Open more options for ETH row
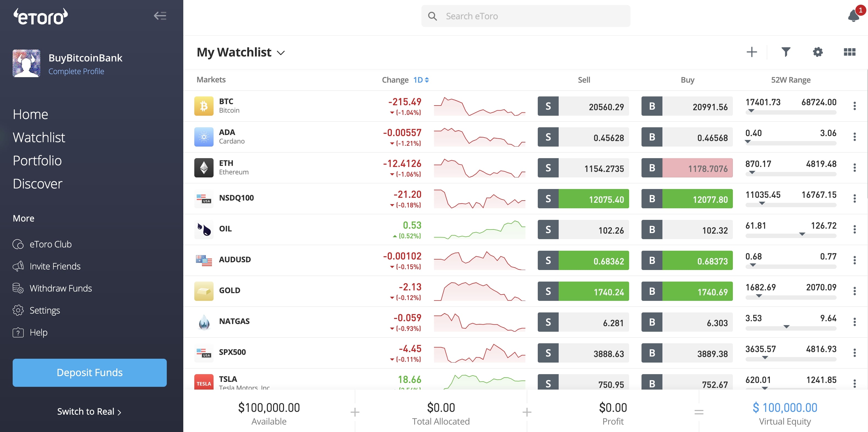 [855, 168]
